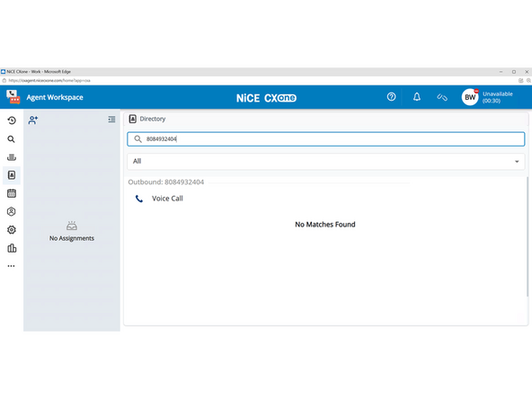Start a Voice Call to 8084932404
The image size is (532, 399).
[167, 199]
